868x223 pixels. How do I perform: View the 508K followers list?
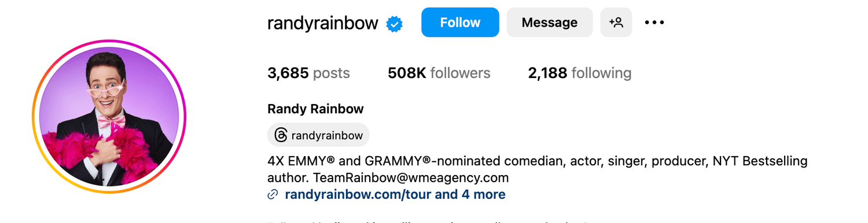point(439,73)
